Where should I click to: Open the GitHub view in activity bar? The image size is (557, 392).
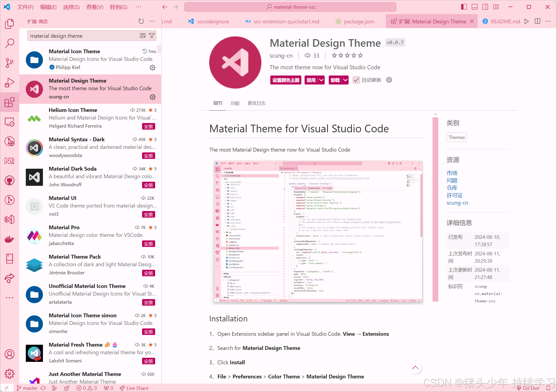tap(10, 180)
